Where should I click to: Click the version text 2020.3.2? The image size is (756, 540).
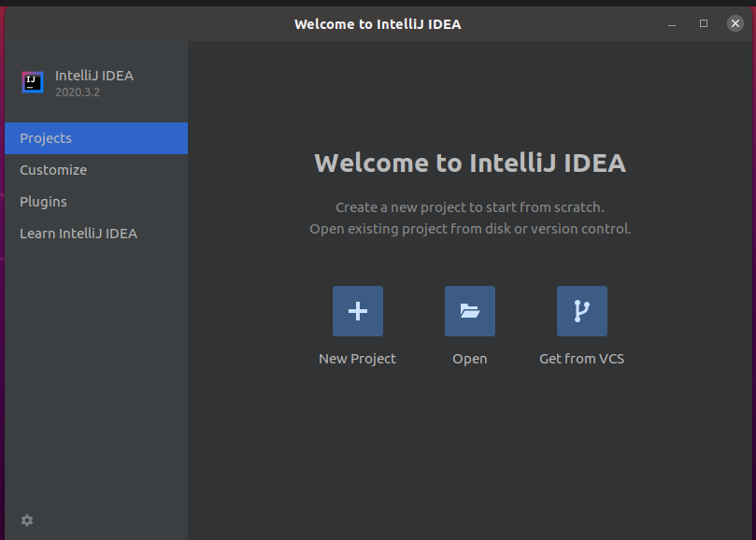click(x=78, y=92)
